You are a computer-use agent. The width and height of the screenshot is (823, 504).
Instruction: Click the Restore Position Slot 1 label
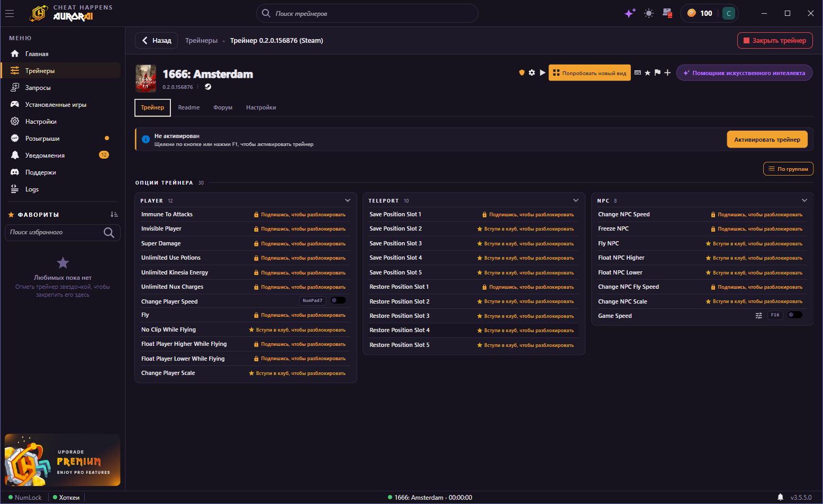(399, 287)
